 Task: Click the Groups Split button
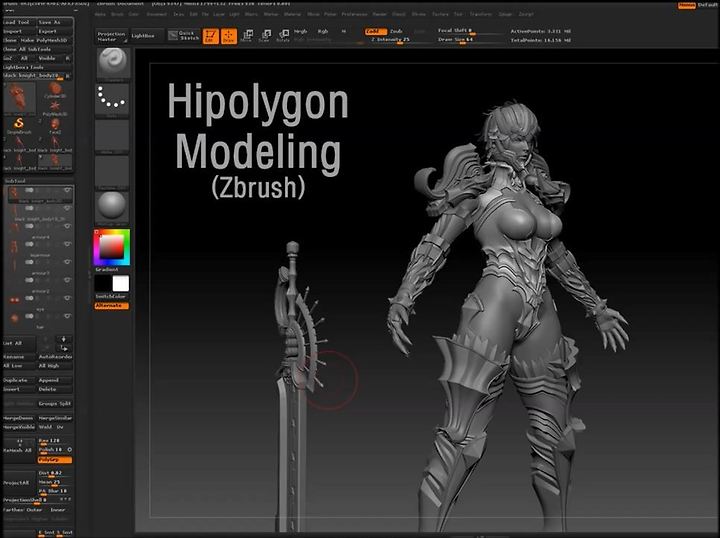(55, 404)
